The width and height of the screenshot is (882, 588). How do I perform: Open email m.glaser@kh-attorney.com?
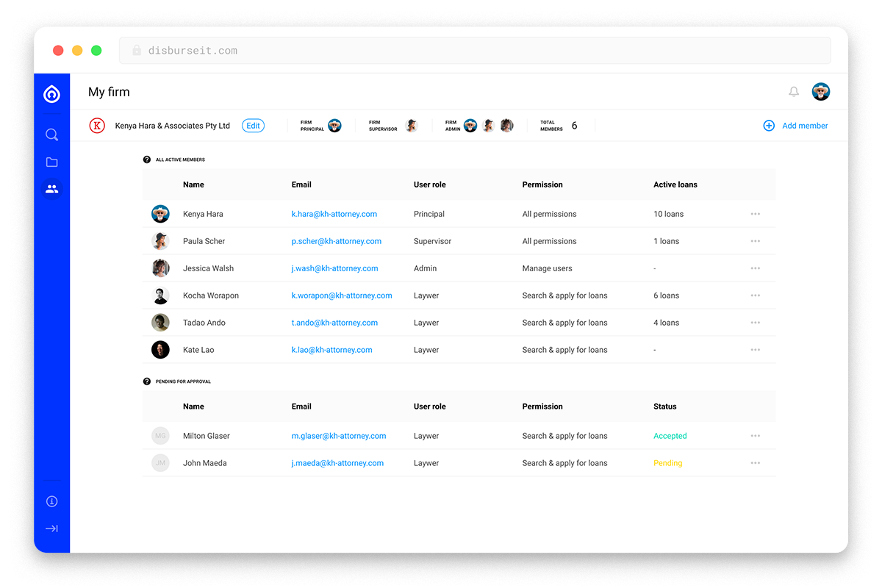[339, 436]
